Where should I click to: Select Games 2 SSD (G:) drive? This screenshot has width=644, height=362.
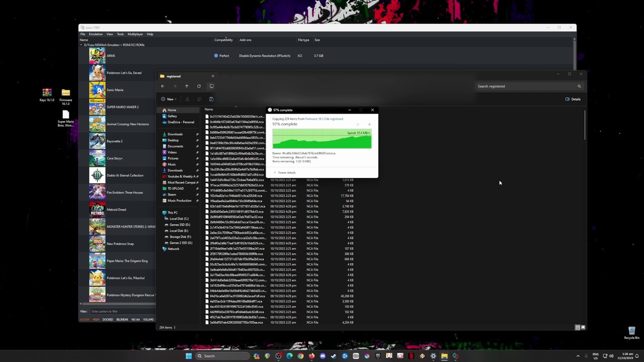[181, 243]
